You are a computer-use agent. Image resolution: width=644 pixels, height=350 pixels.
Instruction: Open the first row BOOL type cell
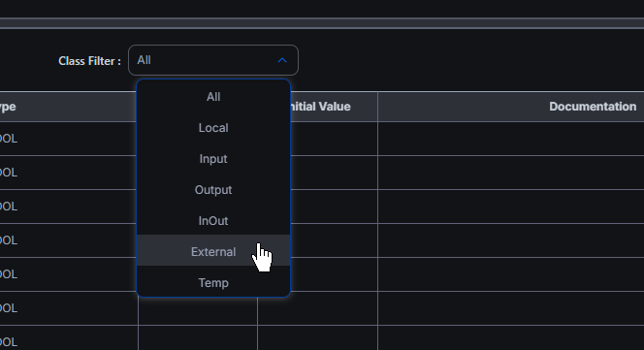tap(69, 139)
